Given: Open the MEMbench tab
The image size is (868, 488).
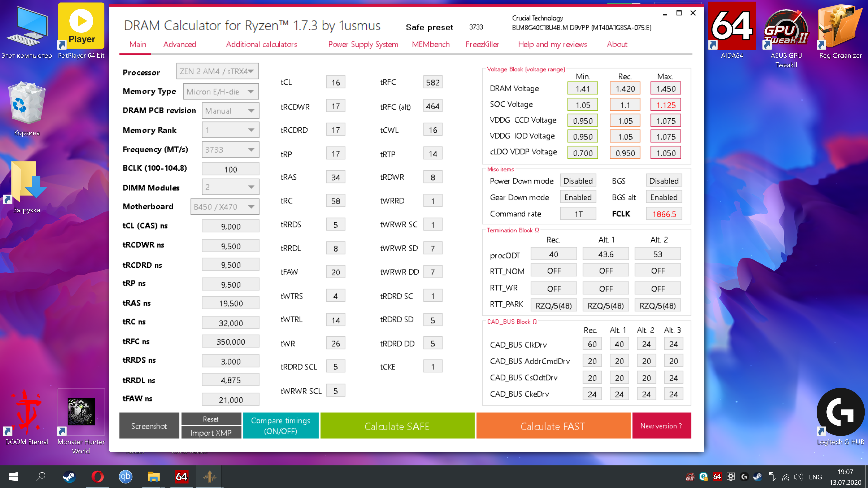Looking at the screenshot, I should point(430,45).
